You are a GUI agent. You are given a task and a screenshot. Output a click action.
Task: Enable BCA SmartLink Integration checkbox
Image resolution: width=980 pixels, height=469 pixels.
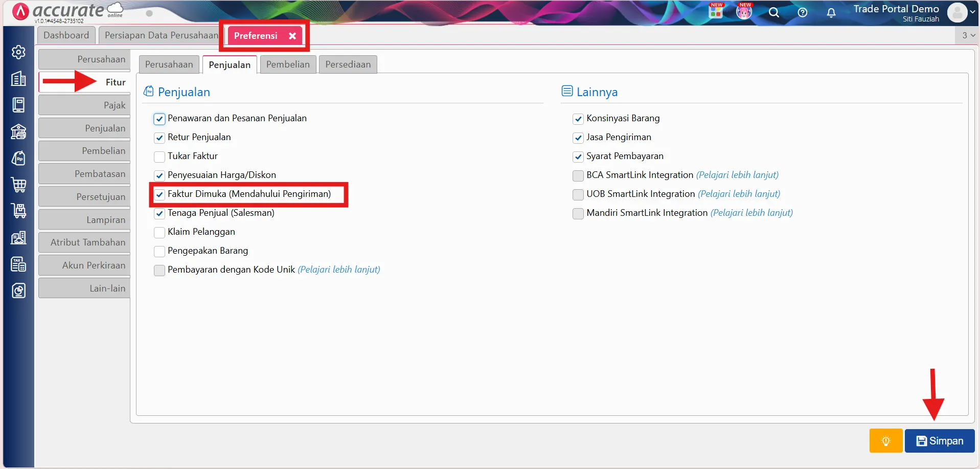[578, 175]
